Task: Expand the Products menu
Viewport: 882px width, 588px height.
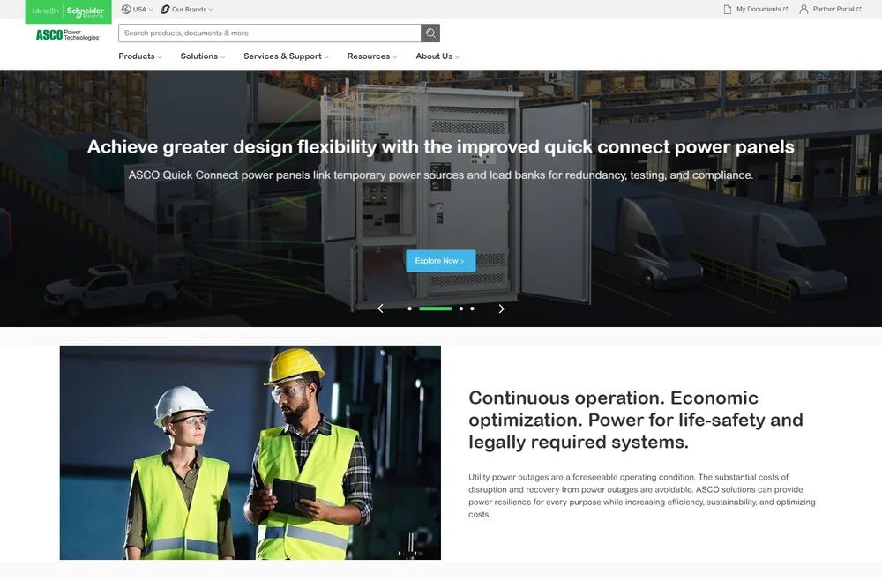Action: click(140, 56)
